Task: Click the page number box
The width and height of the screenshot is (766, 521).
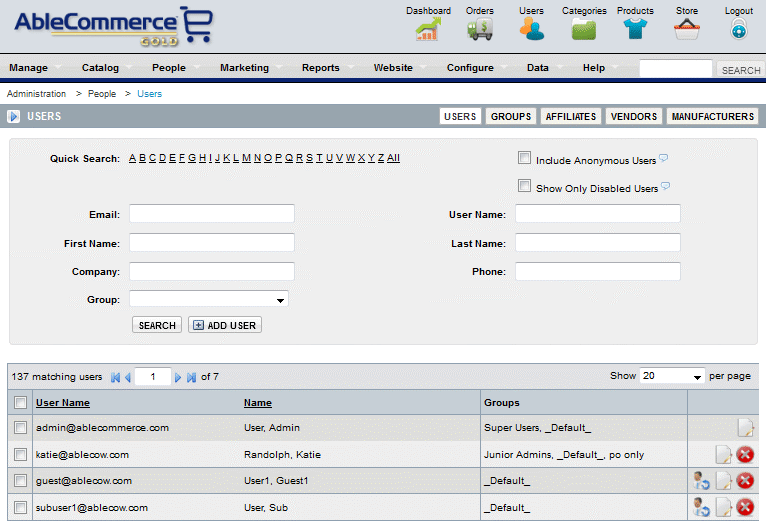Action: [x=153, y=376]
